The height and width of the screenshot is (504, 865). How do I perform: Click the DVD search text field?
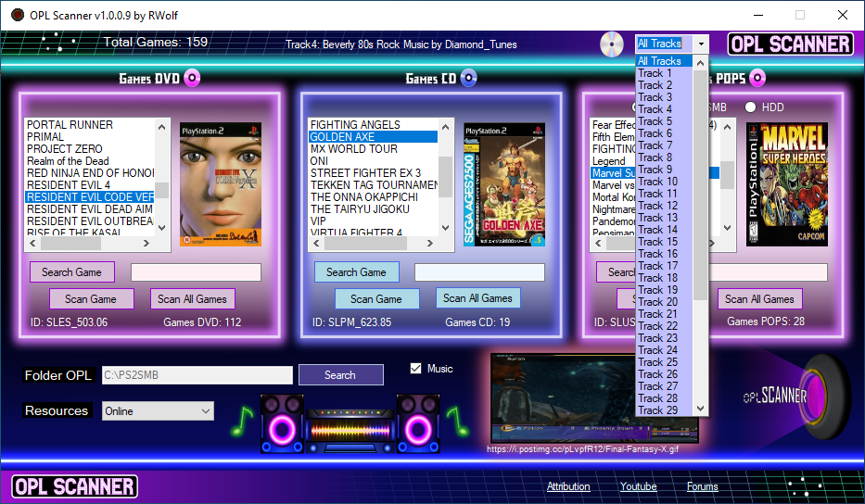click(196, 272)
